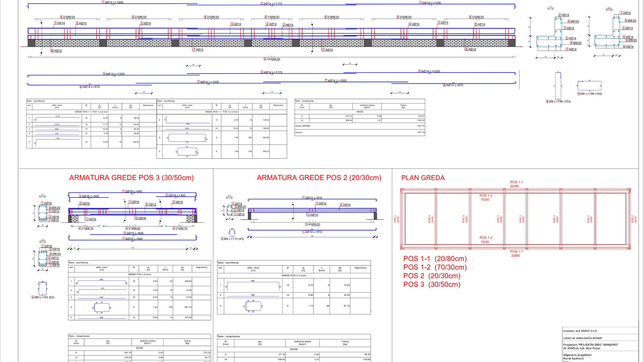Click the bar label 2Ø16 L=940

coord(132,191)
